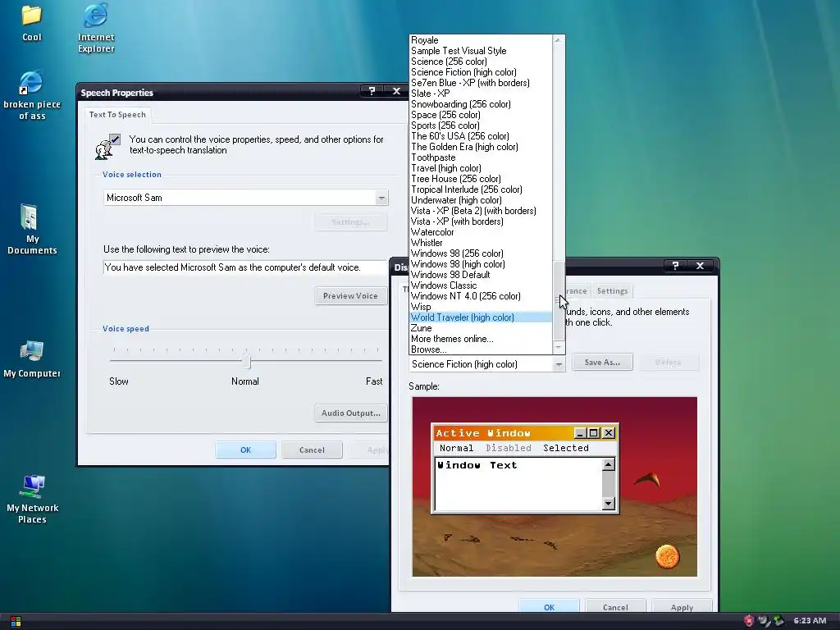
Task: Select Watercolor theme
Action: pos(481,232)
